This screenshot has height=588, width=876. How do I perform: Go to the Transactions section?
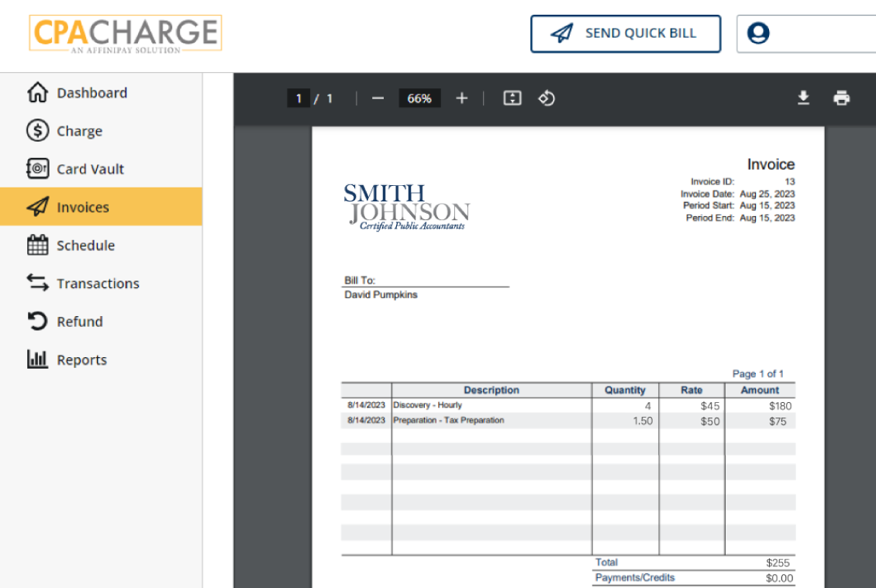click(98, 284)
